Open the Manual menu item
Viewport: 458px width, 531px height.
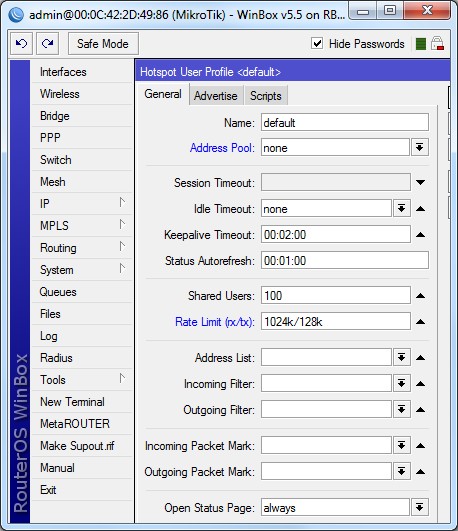click(x=81, y=468)
